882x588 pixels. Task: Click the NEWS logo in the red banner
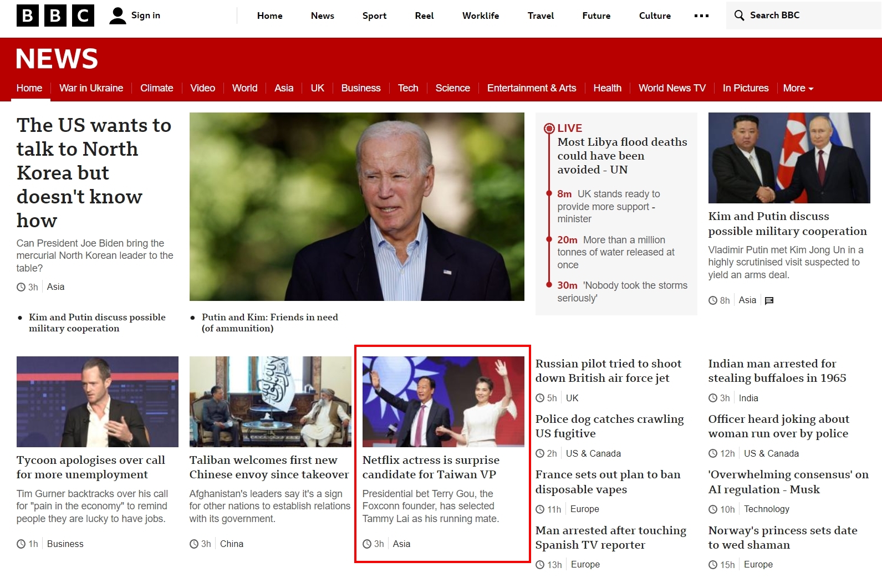57,59
